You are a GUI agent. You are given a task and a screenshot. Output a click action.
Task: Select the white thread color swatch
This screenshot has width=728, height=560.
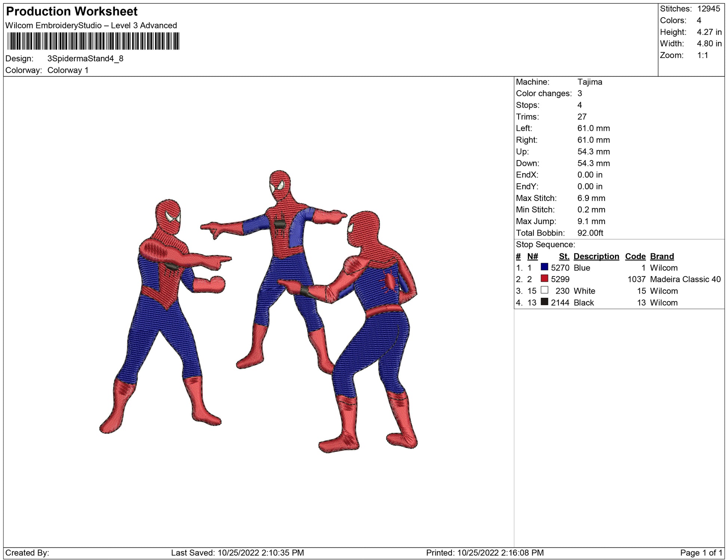tap(544, 290)
